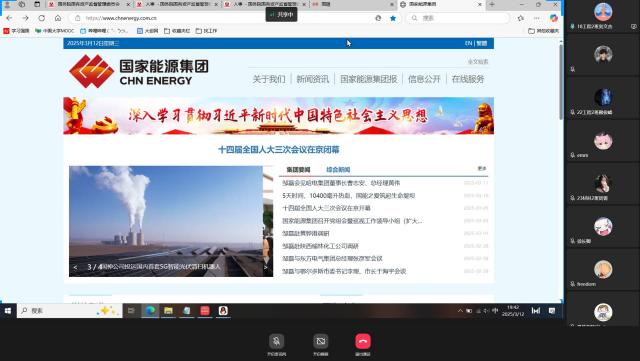Viewport: 640px width, 361px height.
Task: Click the red hang-up call button
Action: pos(363,341)
